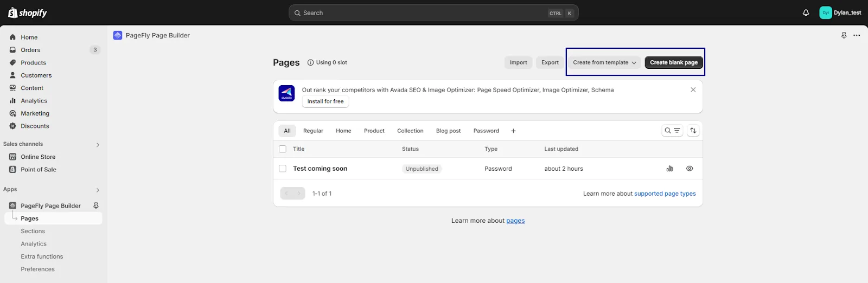Screen dimensions: 868x283
Task: Go to previous page of results
Action: [286, 194]
